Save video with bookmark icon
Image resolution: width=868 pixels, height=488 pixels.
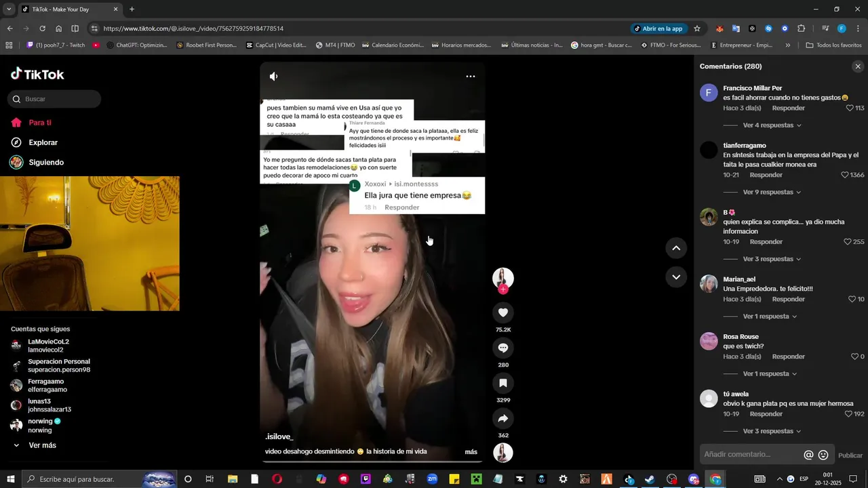coord(503,383)
